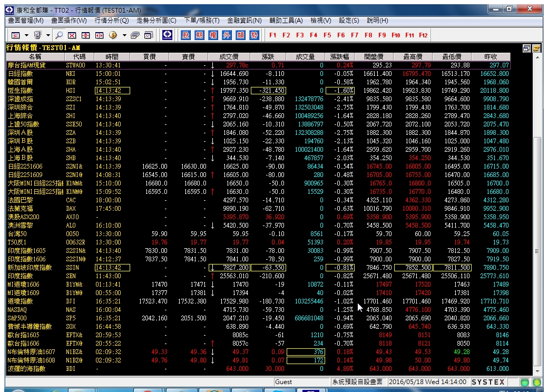Open the chart window toolbar icon

(149, 35)
